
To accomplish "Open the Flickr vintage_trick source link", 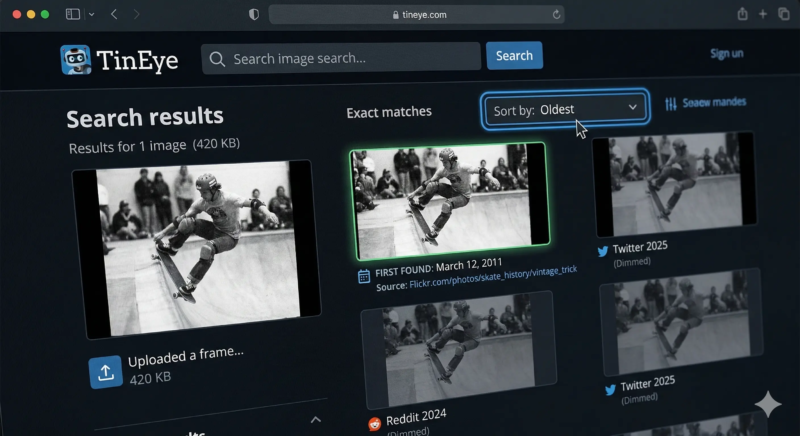I will tap(493, 277).
